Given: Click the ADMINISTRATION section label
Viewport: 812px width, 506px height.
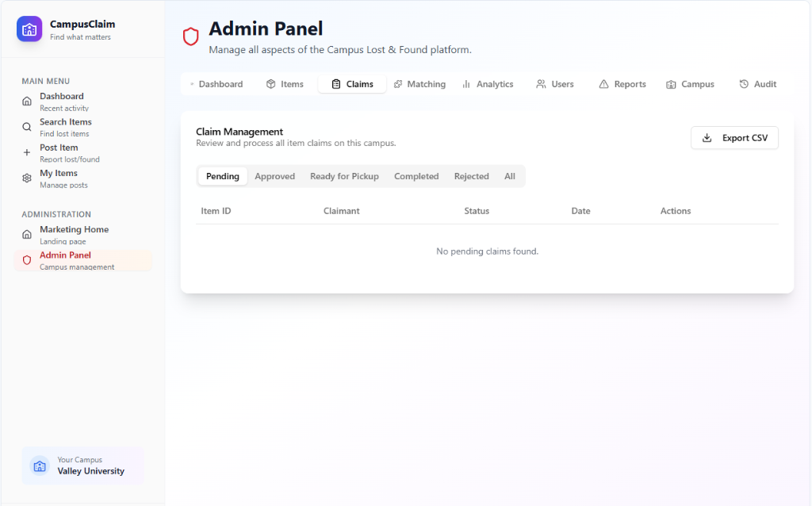Looking at the screenshot, I should [x=56, y=214].
